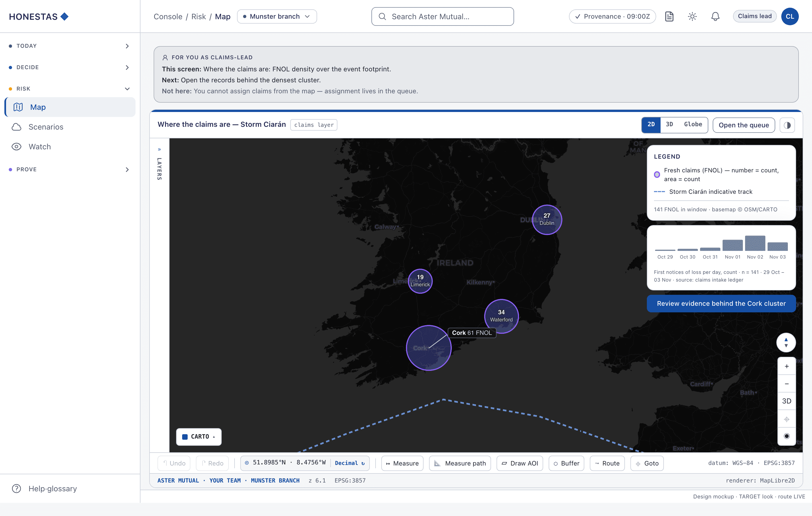
Task: Select the Map sidebar item
Action: [x=70, y=107]
